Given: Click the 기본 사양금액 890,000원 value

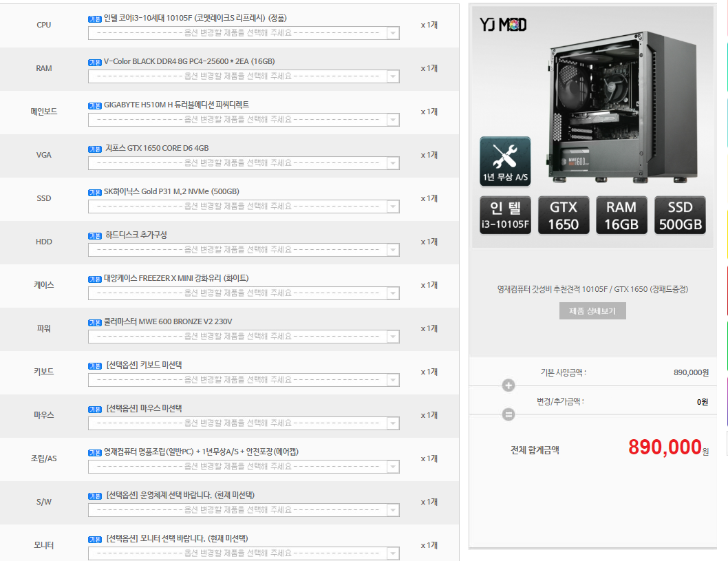Looking at the screenshot, I should [691, 372].
